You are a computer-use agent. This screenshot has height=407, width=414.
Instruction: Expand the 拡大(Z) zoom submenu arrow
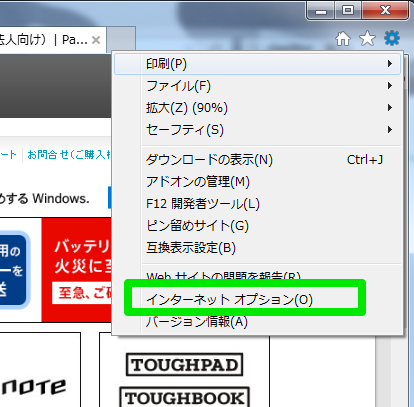pyautogui.click(x=389, y=108)
